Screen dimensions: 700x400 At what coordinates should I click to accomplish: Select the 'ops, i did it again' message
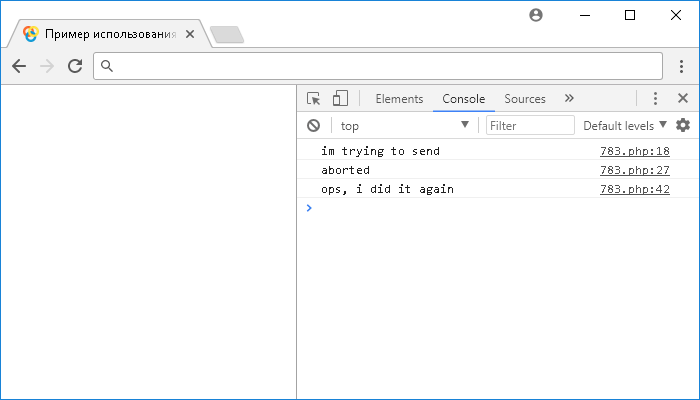click(388, 189)
